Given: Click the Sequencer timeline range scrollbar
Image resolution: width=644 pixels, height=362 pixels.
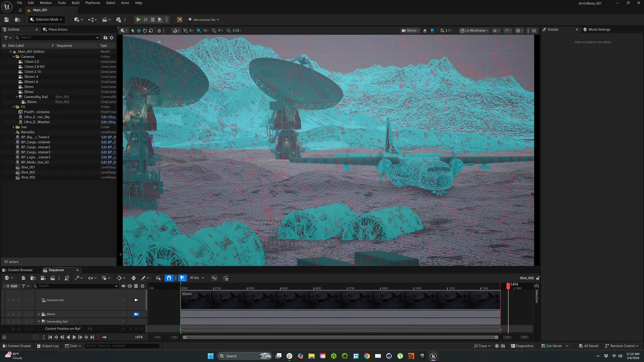Looking at the screenshot, I should (341, 337).
